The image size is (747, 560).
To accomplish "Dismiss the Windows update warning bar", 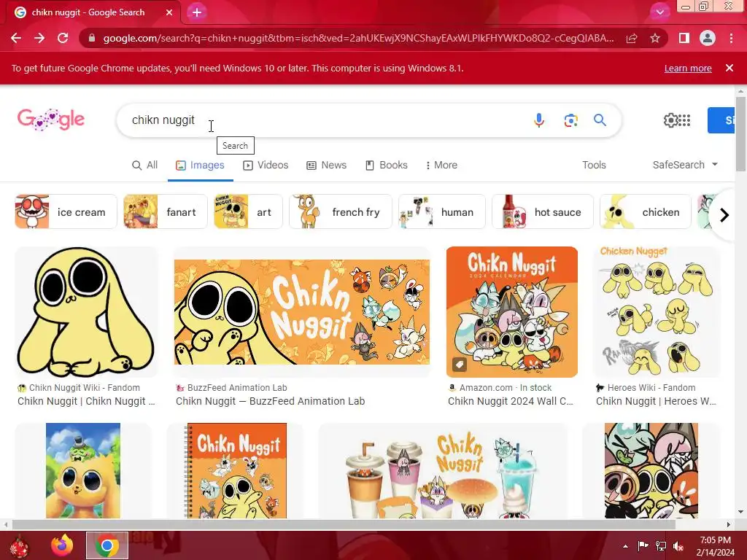I will pyautogui.click(x=729, y=68).
